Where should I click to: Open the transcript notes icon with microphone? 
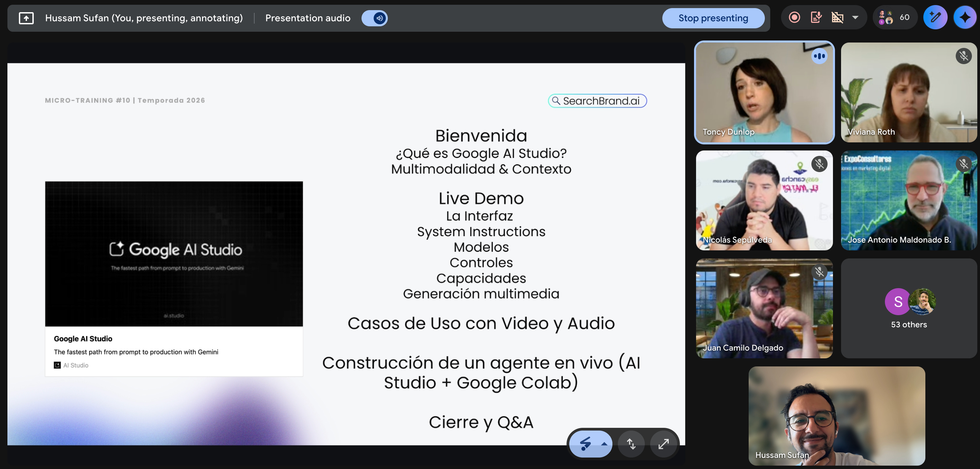[816, 18]
